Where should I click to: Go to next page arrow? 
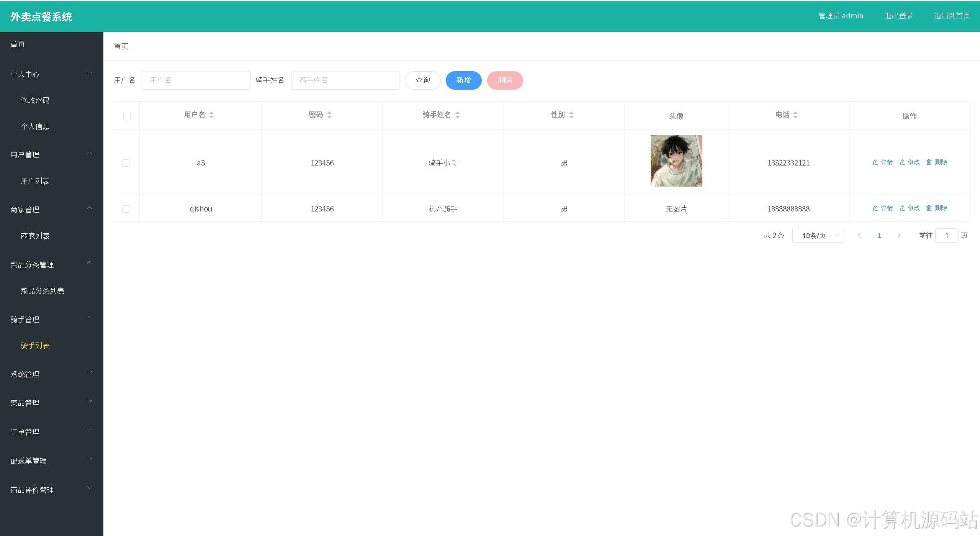click(x=899, y=235)
